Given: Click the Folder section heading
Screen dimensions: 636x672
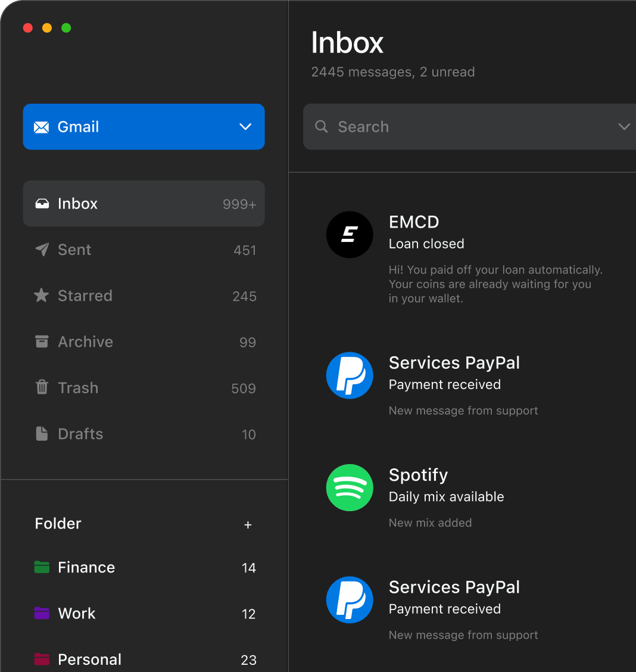Looking at the screenshot, I should point(58,524).
